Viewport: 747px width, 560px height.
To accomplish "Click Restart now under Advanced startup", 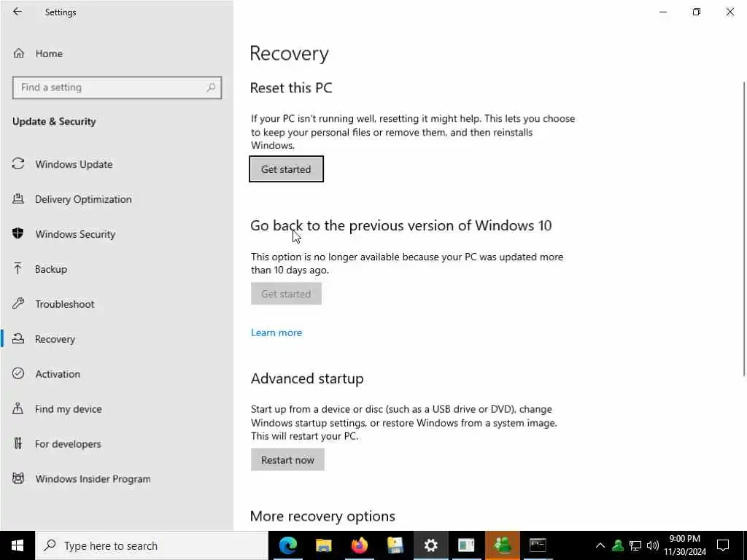I will [x=287, y=459].
